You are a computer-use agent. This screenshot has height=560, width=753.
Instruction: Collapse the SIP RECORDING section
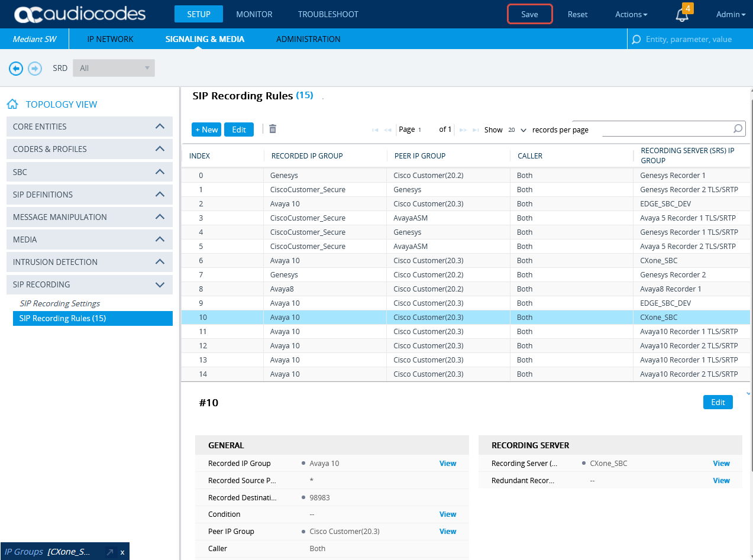coord(89,284)
